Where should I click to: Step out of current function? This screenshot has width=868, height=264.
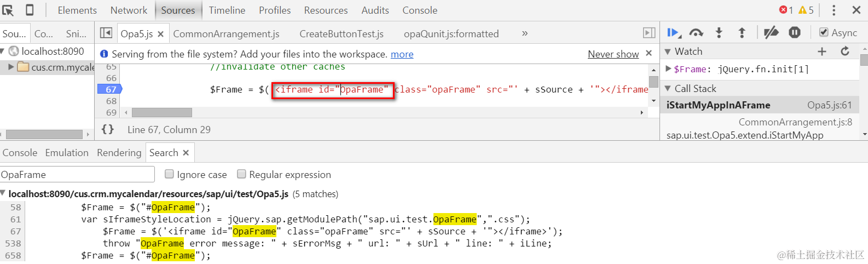tap(742, 33)
